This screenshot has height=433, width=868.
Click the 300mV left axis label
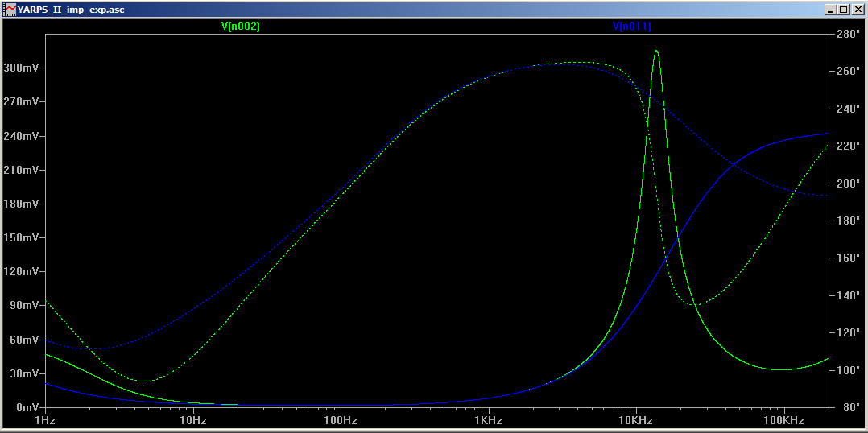click(19, 68)
